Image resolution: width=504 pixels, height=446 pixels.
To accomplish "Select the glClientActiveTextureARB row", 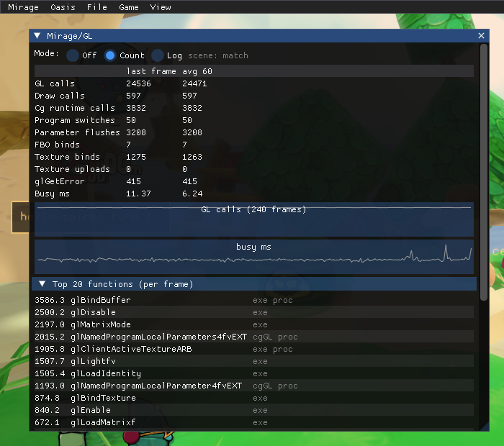I will point(254,349).
